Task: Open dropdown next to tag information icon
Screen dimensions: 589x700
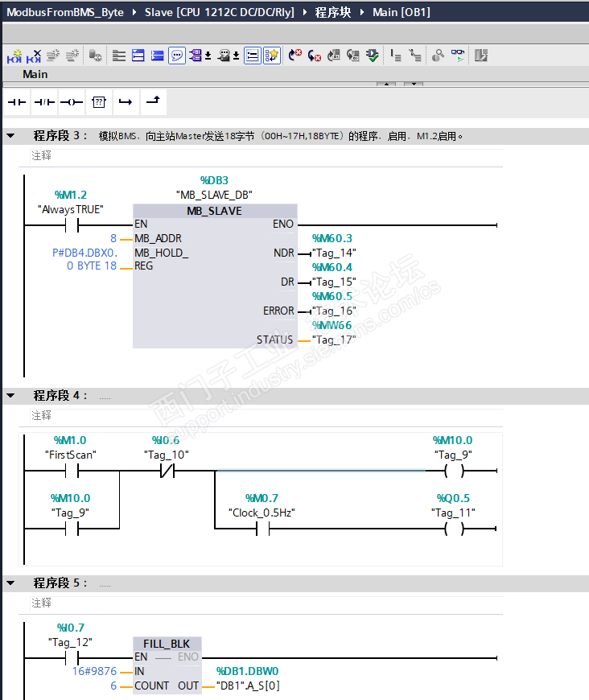Action: [x=237, y=56]
